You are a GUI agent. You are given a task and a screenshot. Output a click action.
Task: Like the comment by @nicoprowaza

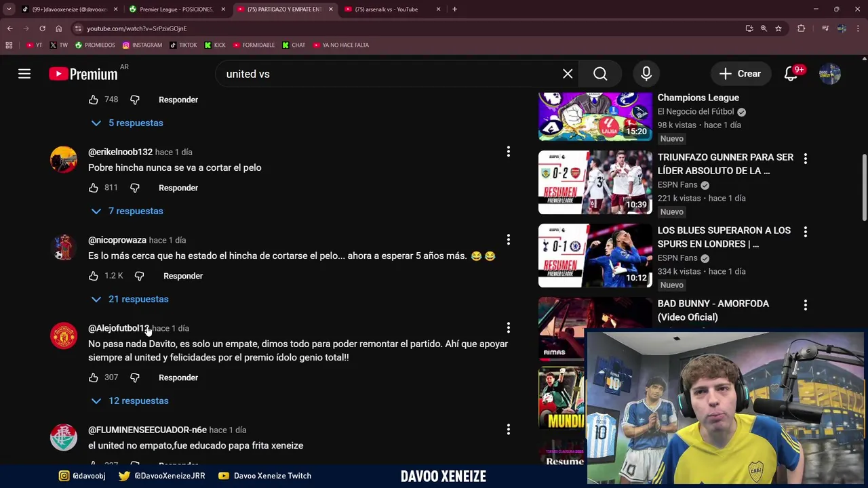(x=94, y=276)
